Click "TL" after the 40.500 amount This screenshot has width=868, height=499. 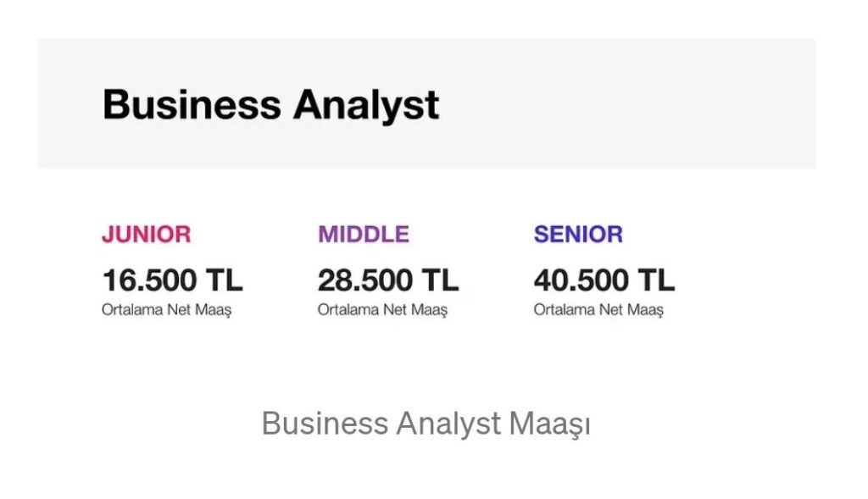657,280
